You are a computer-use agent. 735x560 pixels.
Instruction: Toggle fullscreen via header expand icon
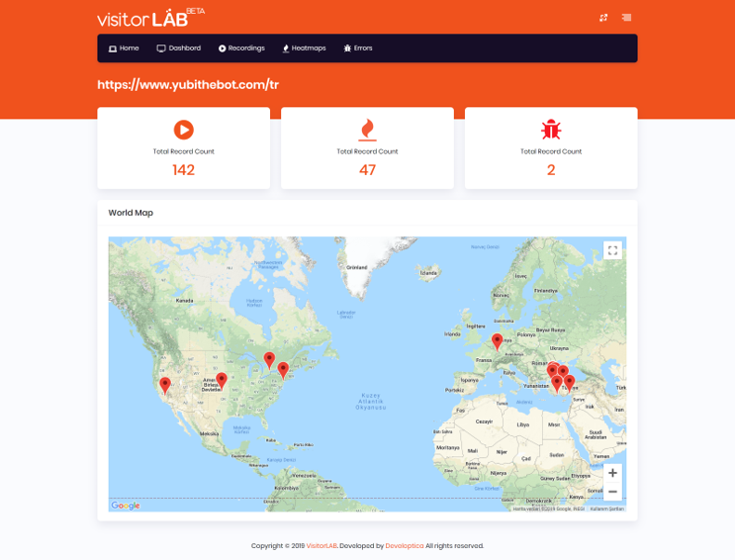[603, 18]
